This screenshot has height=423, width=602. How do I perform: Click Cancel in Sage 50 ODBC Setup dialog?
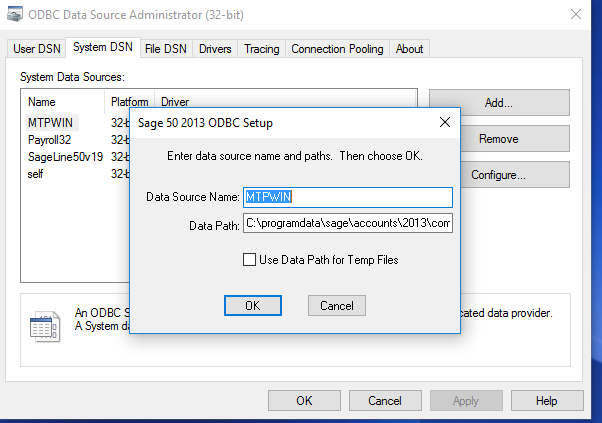click(337, 306)
